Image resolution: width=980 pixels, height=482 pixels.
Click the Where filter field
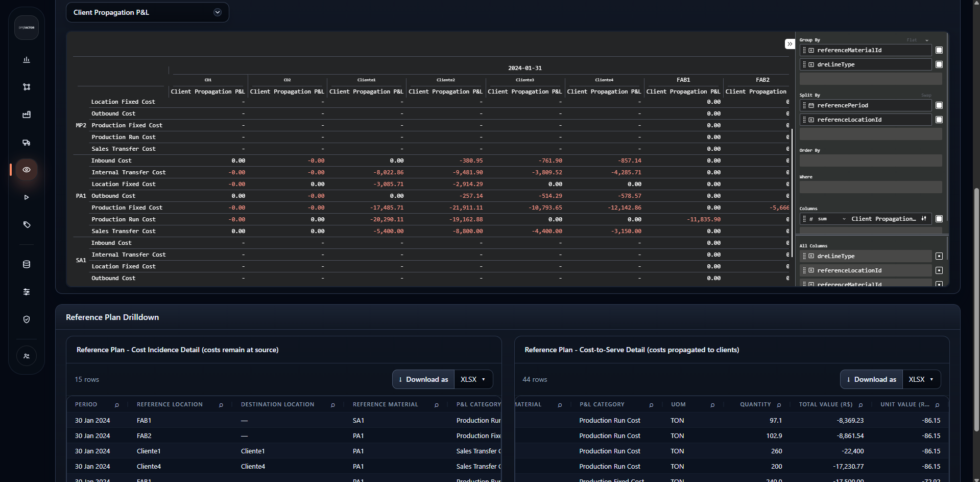871,187
